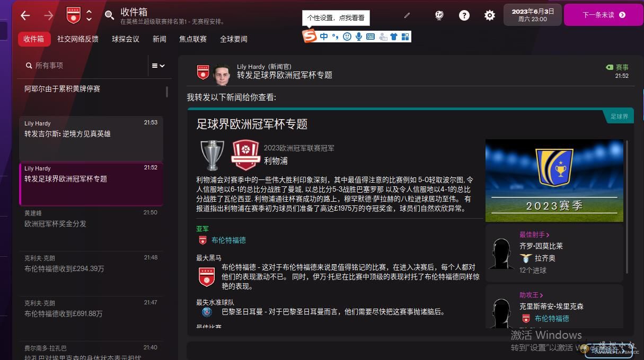Open the 欧洲冠军杯奖金分发 message
644x360 pixels.
coord(91,228)
